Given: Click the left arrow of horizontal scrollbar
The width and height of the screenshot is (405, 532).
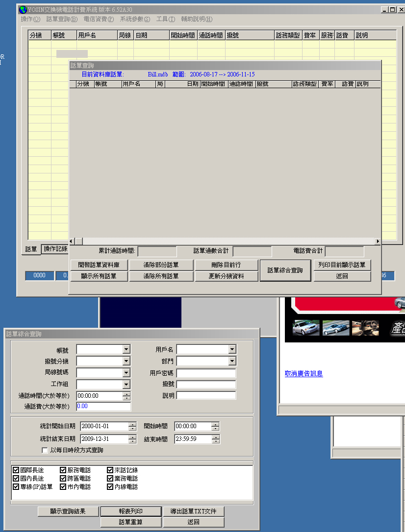Looking at the screenshot, I should (72, 242).
